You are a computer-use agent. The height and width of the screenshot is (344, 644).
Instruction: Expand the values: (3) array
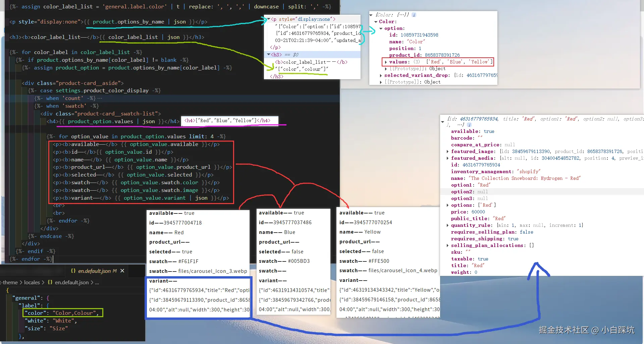point(386,62)
